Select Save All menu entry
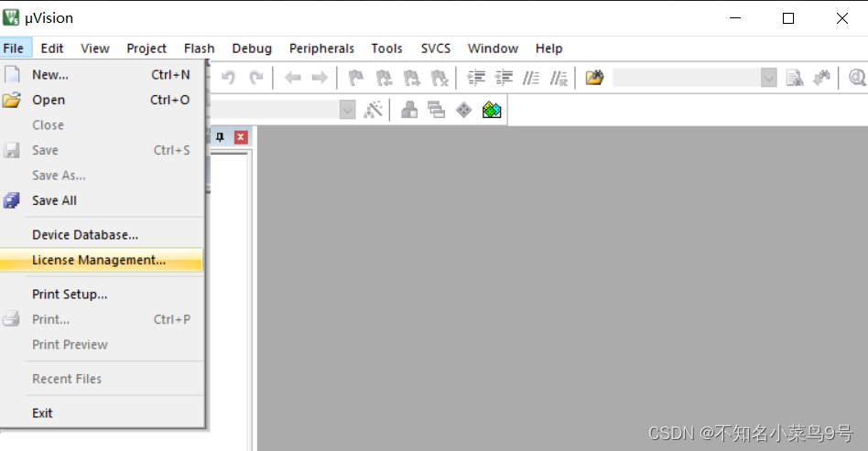Image resolution: width=868 pixels, height=451 pixels. click(102, 200)
